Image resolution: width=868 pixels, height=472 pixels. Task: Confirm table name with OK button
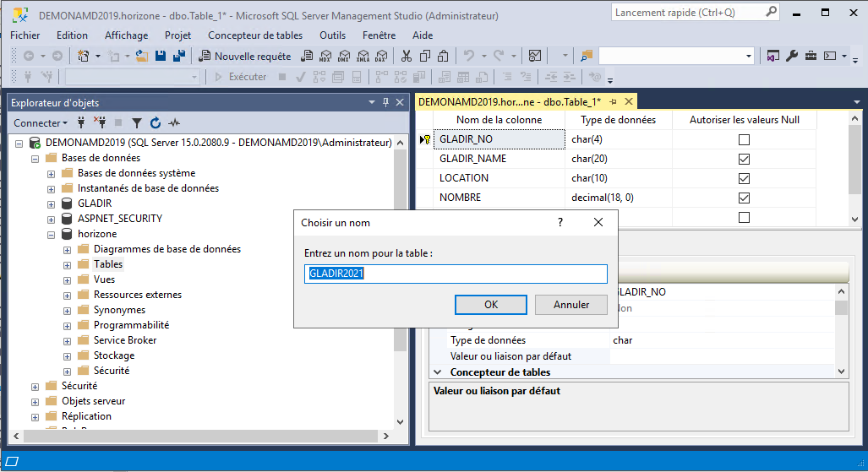click(x=490, y=304)
